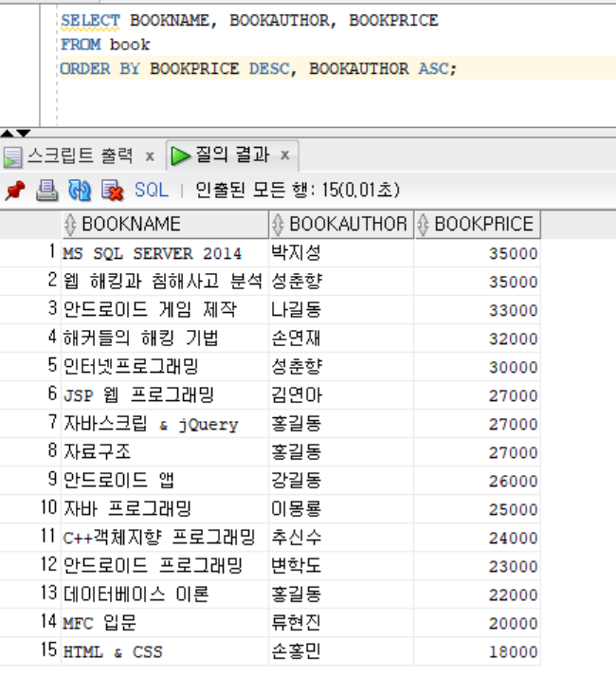
Task: Select the cell '웹 해킹과 침해사고 분석'
Action: pos(165,282)
